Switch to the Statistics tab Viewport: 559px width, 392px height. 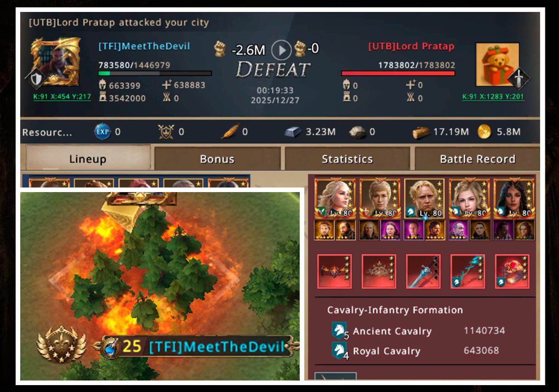(347, 159)
